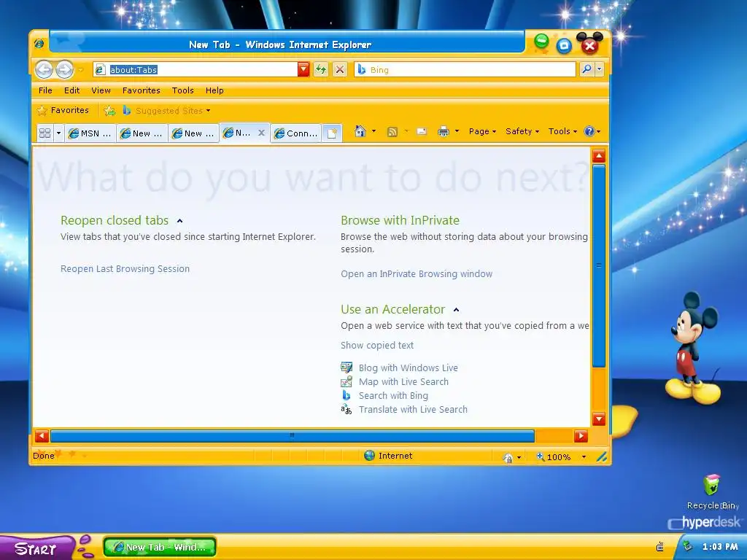Click the Back navigation arrow
This screenshot has width=747, height=560.
[44, 69]
